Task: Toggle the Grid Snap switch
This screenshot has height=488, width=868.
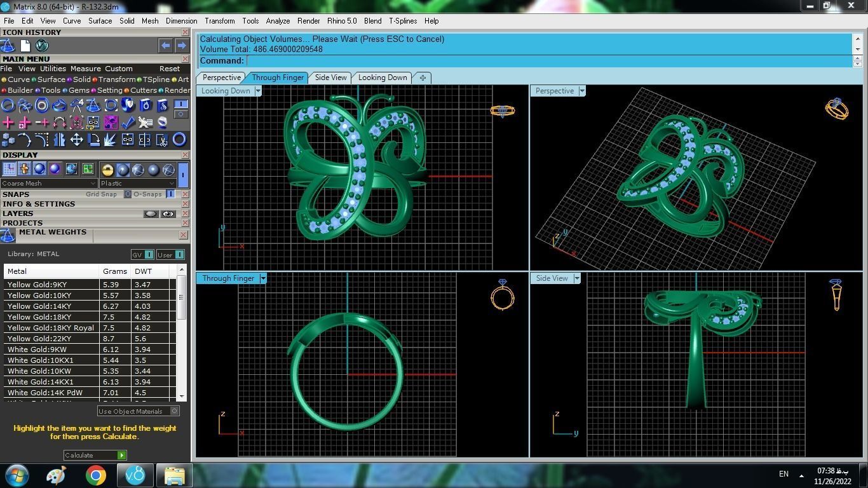Action: click(x=128, y=194)
